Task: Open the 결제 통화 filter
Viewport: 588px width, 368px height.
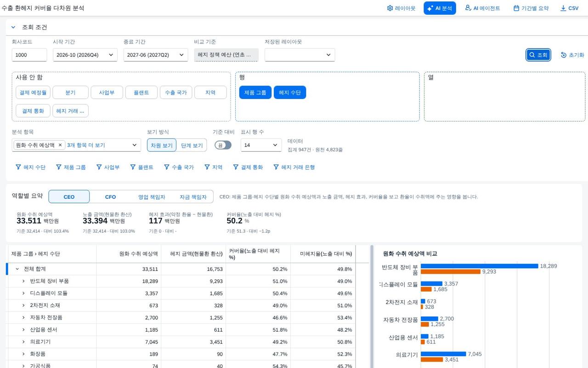Action: [248, 167]
